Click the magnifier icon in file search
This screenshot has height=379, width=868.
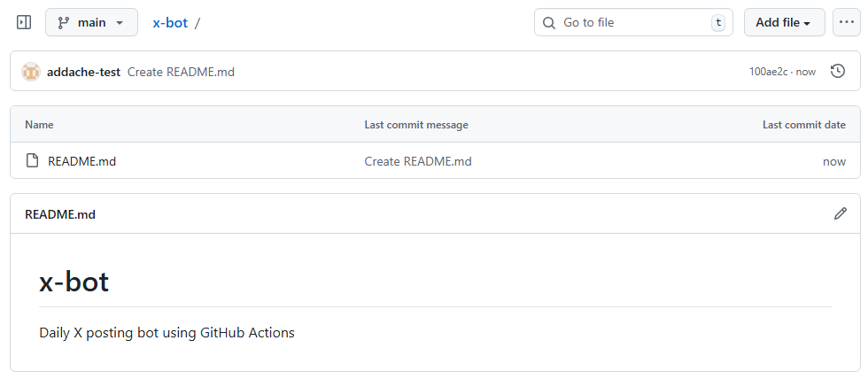pos(549,22)
